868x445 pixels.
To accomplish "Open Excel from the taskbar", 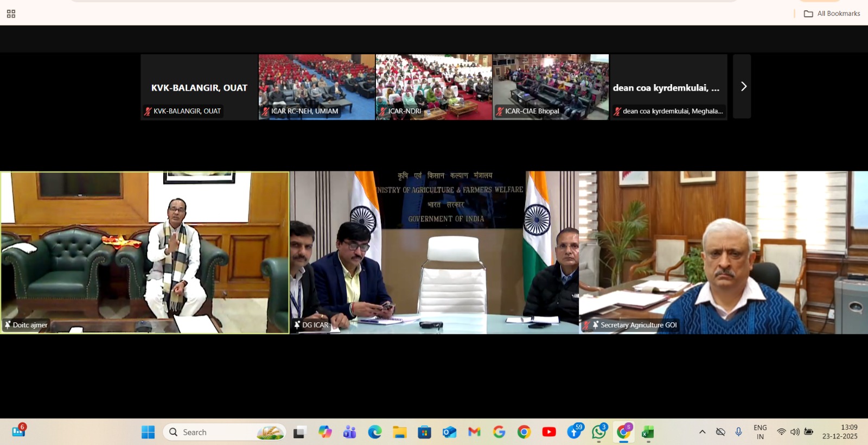I will [x=648, y=432].
